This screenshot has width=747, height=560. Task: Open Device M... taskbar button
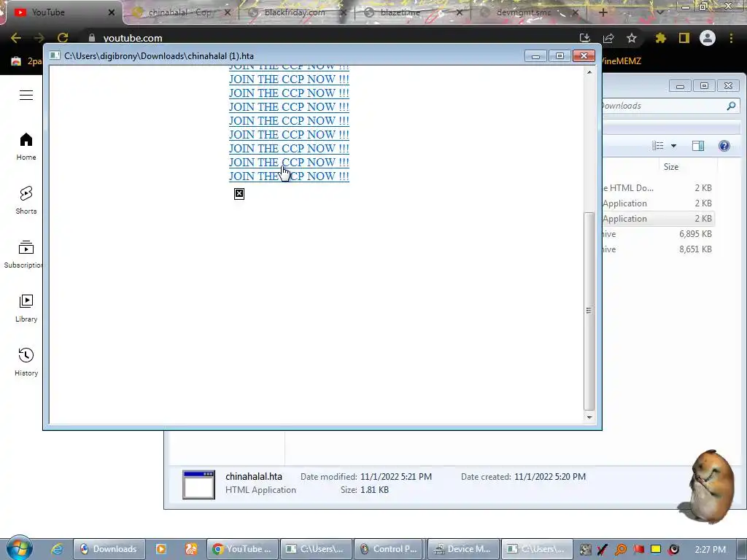463,549
